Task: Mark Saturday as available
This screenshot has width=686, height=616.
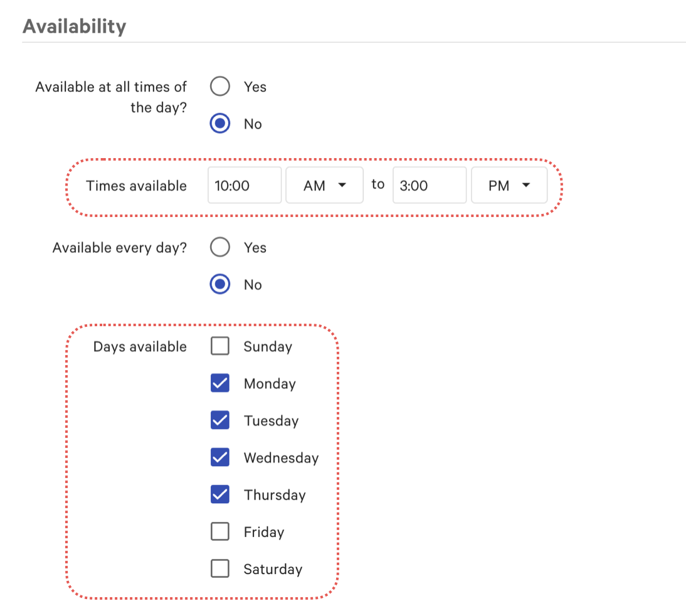Action: [x=220, y=568]
